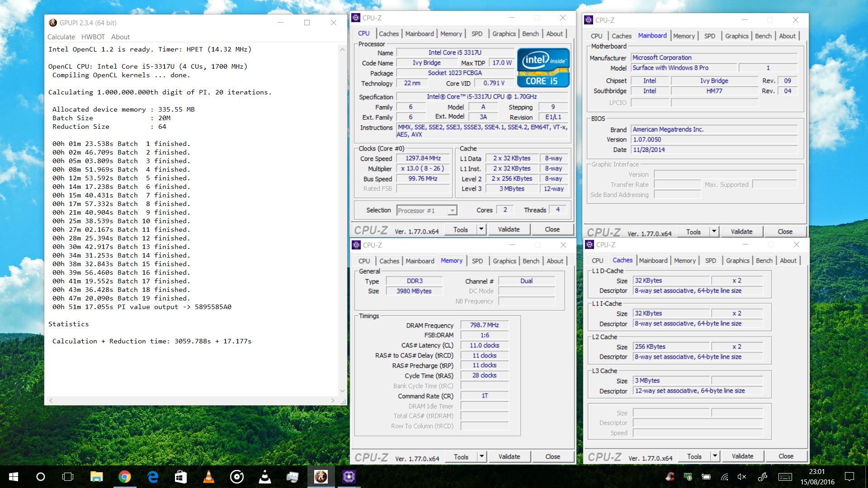868x488 pixels.
Task: Click Tools button in the Mainboard window
Action: [x=693, y=231]
